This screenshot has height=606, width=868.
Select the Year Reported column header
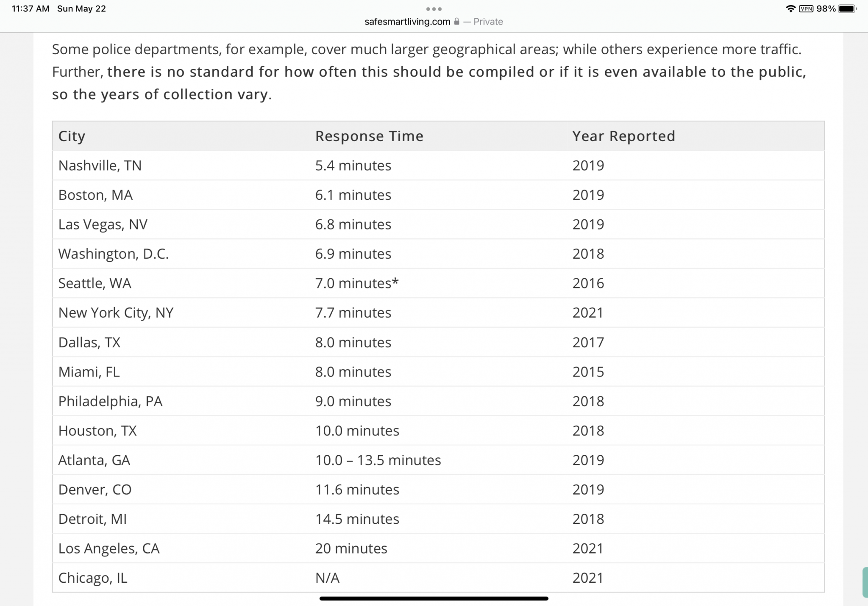[x=623, y=136]
